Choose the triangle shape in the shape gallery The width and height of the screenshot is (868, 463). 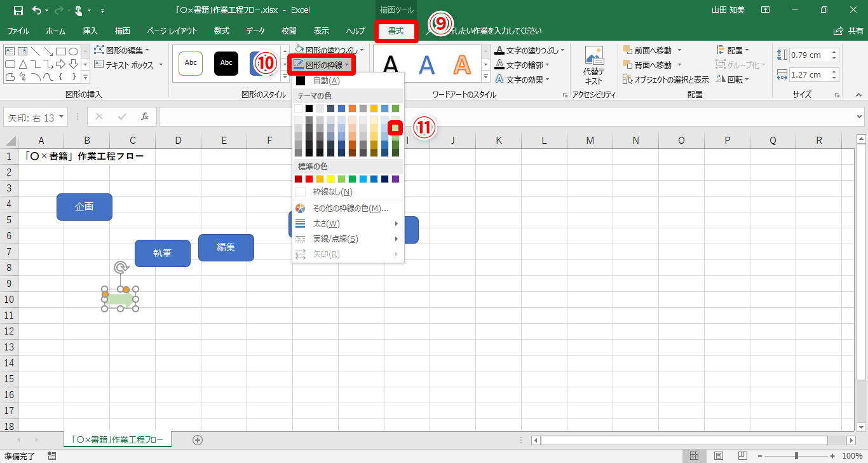click(22, 64)
